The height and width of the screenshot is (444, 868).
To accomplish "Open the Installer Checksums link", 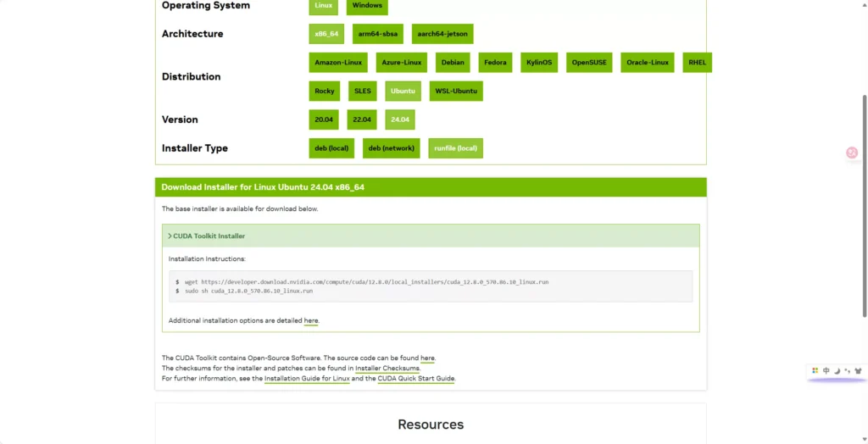I will click(387, 369).
